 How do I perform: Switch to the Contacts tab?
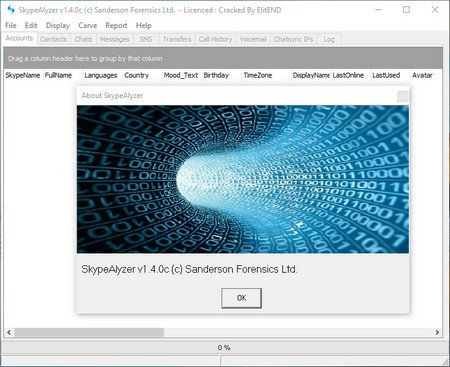pos(53,39)
